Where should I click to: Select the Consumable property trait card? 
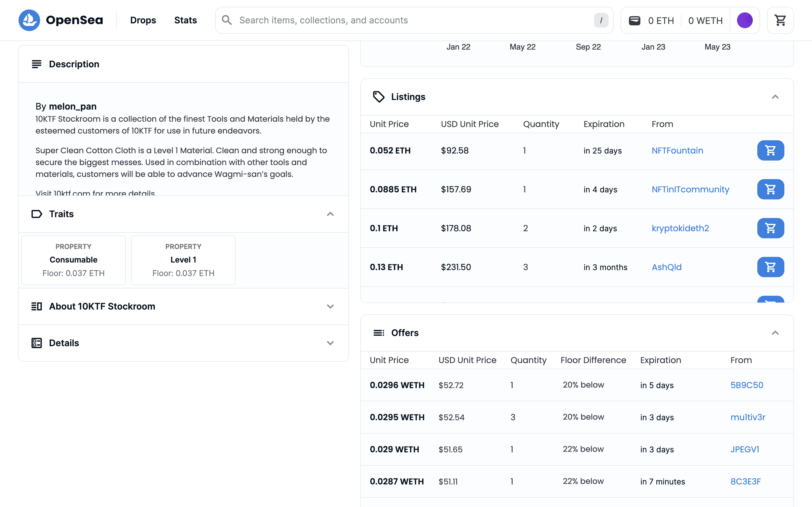[74, 260]
